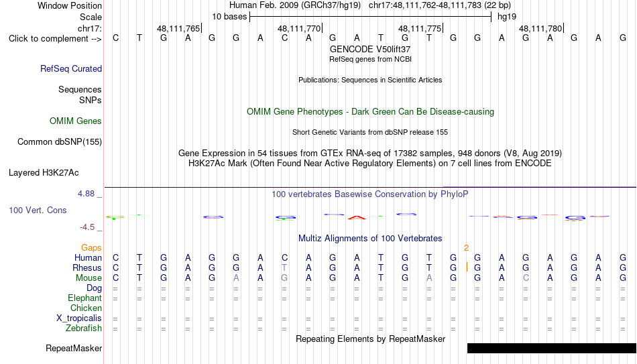Click 'Publications: Sequences in Scientific Articles' title
Viewport: 637px width, 364px height.
coord(370,80)
